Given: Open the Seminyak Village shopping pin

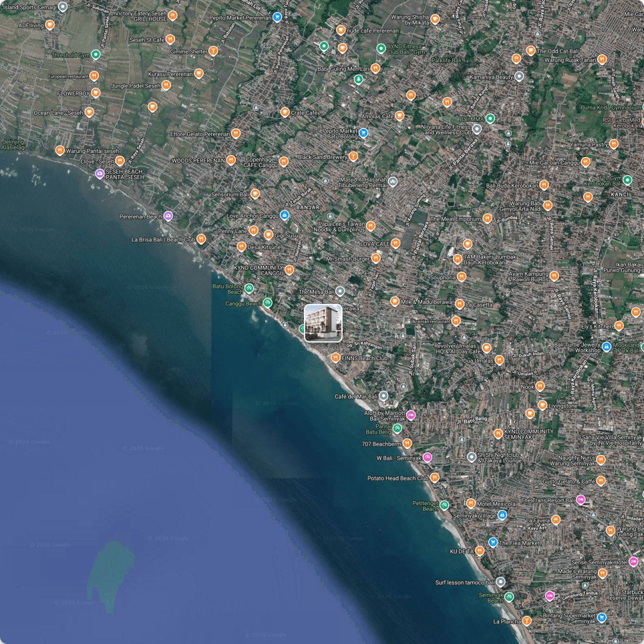Looking at the screenshot, I should pos(502,515).
